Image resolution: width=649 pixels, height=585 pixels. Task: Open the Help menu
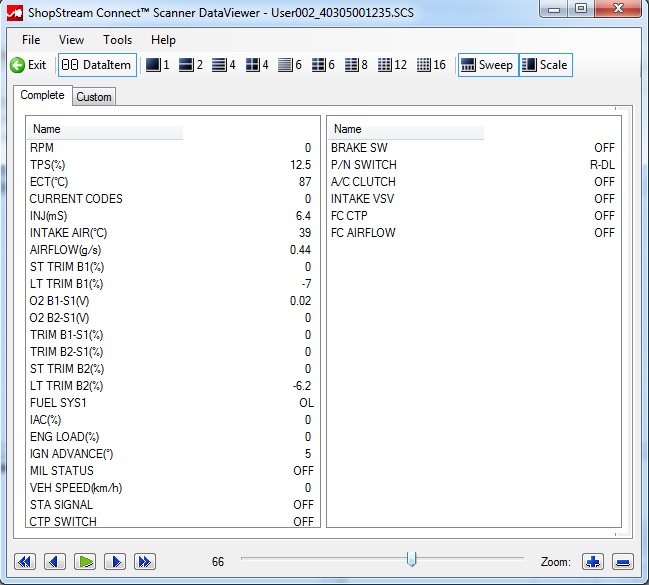pos(163,40)
